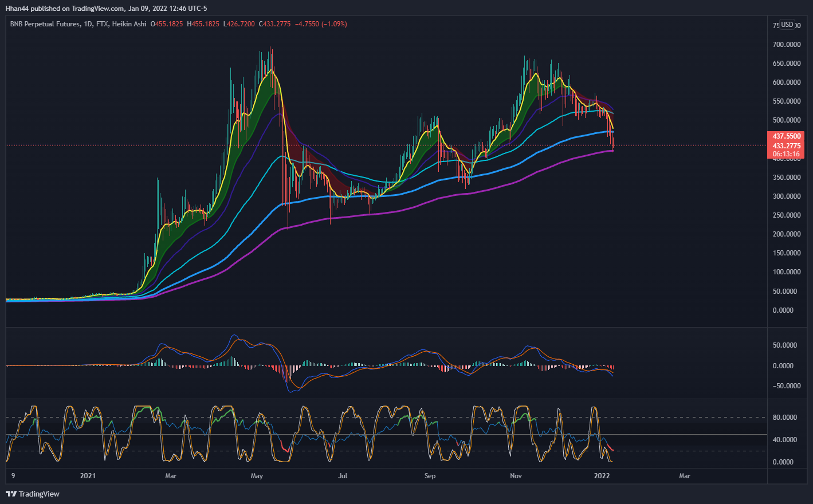The image size is (813, 504).
Task: Click the 9 date label on time axis
Action: pos(13,476)
